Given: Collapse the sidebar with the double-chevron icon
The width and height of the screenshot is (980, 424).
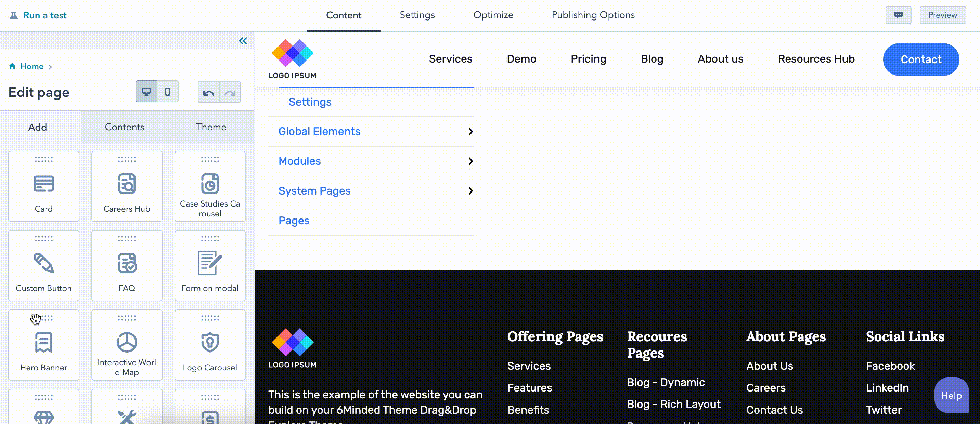Looking at the screenshot, I should 243,41.
